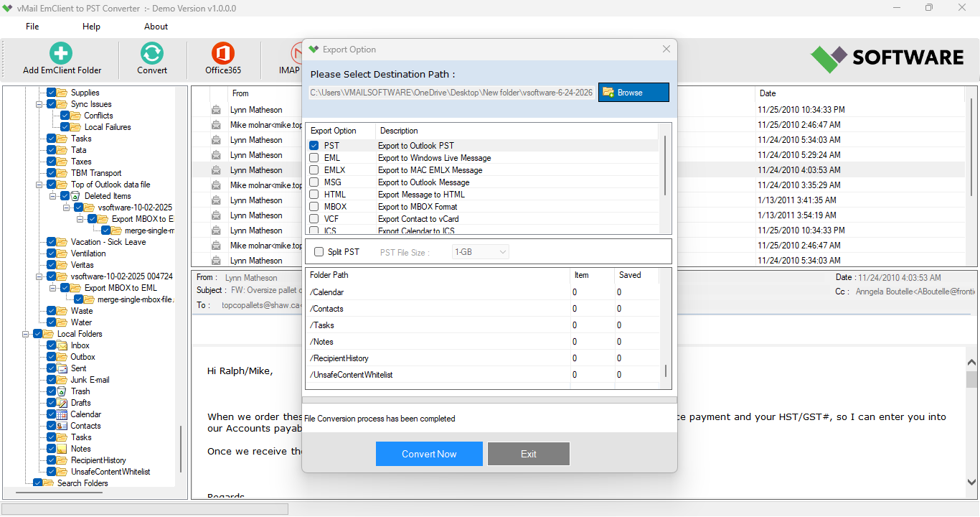The width and height of the screenshot is (980, 517).
Task: Click the vMail app icon in title bar
Action: [x=8, y=8]
